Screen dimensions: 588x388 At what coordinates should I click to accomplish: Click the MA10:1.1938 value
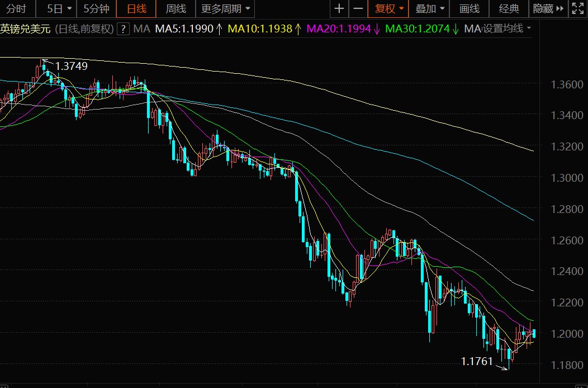click(260, 29)
